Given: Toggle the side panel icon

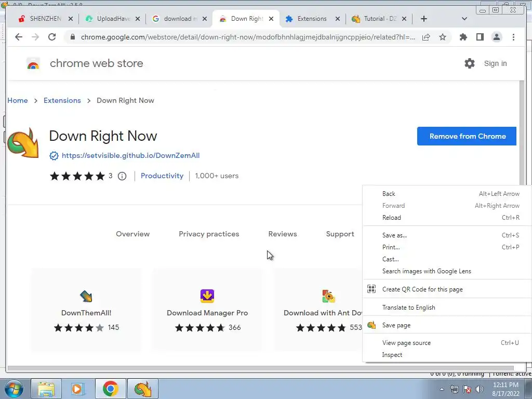Looking at the screenshot, I should pyautogui.click(x=480, y=37).
